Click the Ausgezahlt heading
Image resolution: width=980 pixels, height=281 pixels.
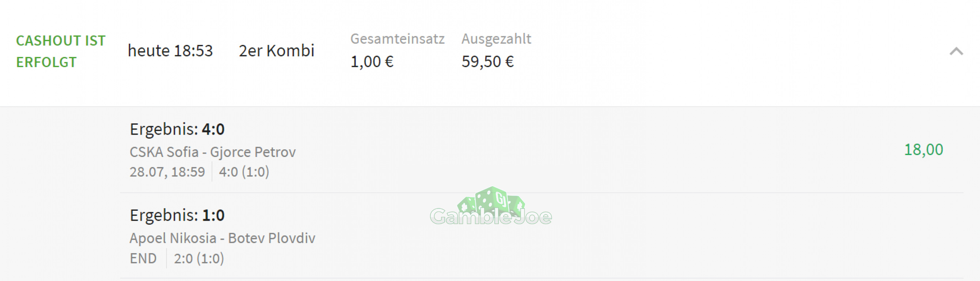496,39
